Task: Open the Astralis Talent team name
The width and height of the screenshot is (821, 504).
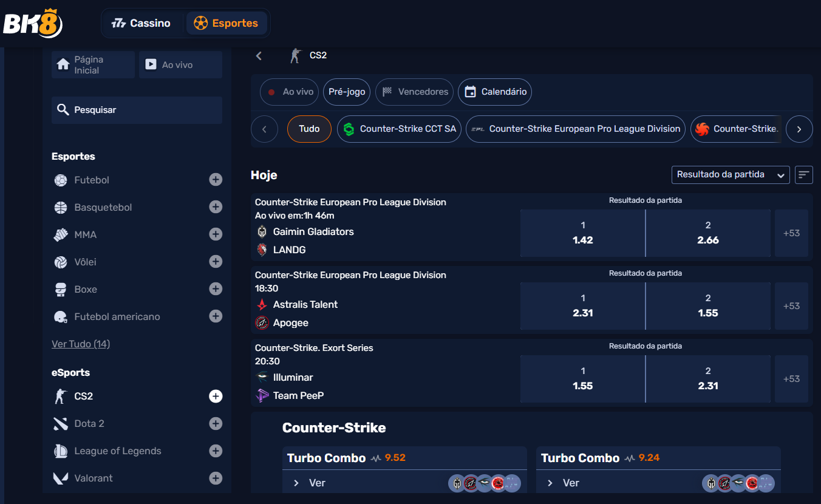Action: point(305,304)
